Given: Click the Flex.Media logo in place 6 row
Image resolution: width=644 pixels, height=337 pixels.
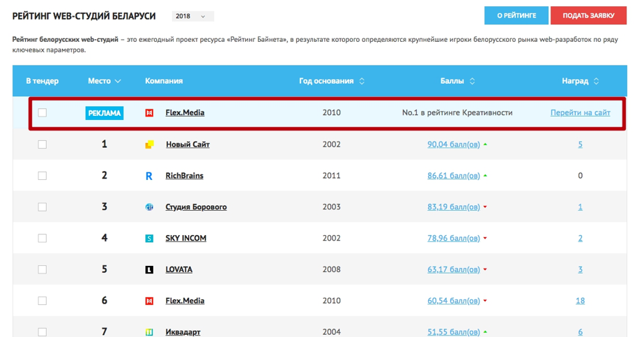Looking at the screenshot, I should (x=149, y=301).
